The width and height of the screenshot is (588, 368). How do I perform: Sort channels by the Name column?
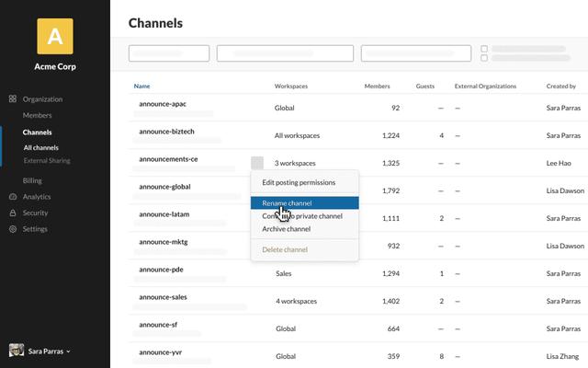click(x=141, y=86)
